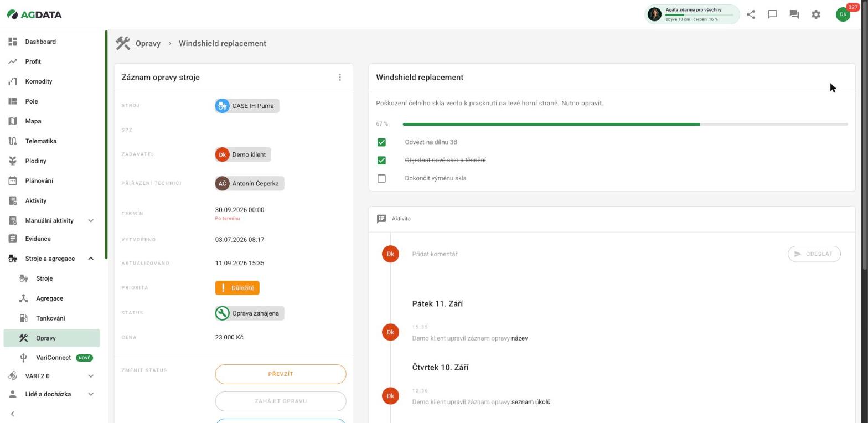Expand the Lidé a docházka menu
This screenshot has width=868, height=423.
click(91, 394)
